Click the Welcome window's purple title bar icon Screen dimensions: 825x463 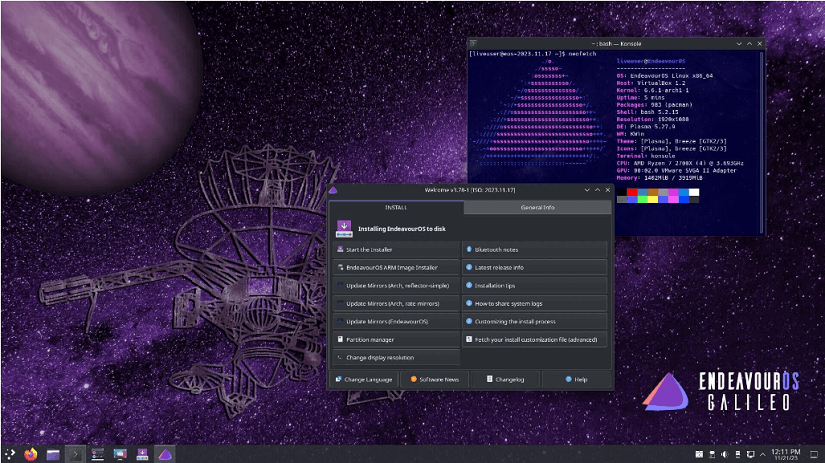coord(333,190)
